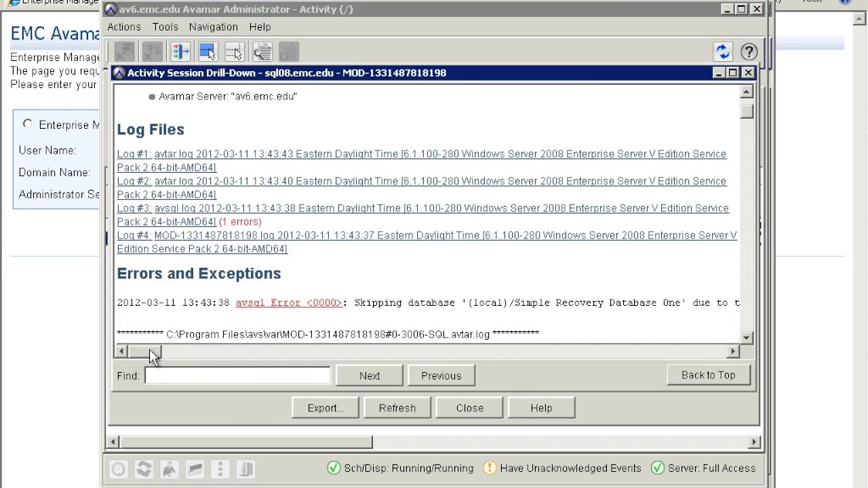The image size is (868, 488).
Task: Select the Enterprise radio button in background page
Action: coord(27,124)
